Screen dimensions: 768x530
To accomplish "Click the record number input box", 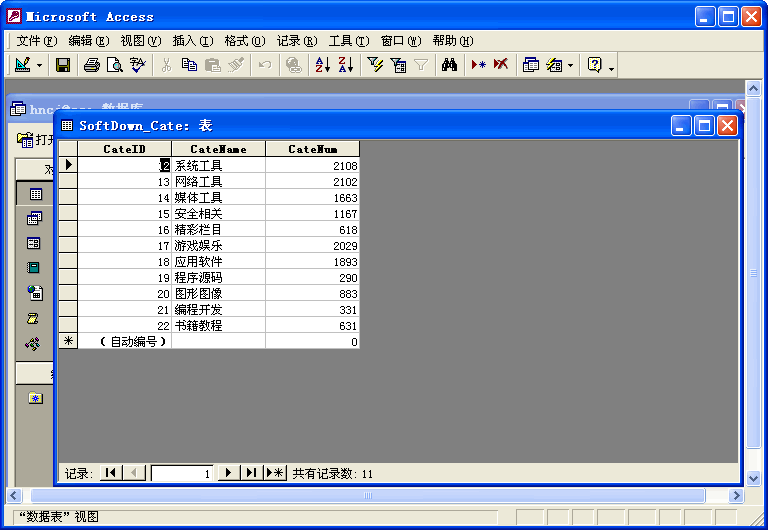I will (182, 473).
